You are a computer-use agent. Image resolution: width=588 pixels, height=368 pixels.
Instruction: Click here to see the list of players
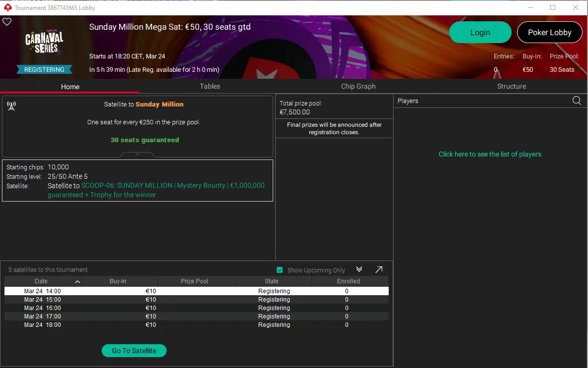tap(490, 154)
